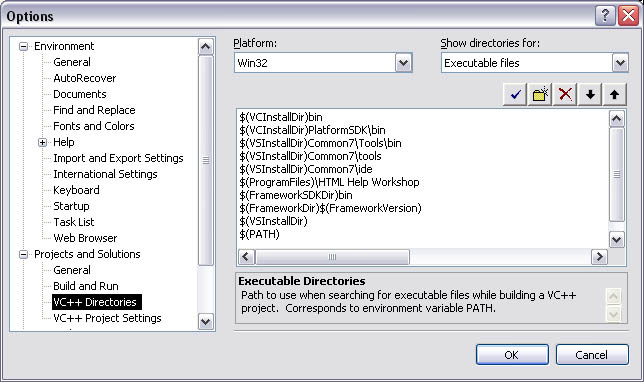Move selected directory down with arrow icon
644x382 pixels.
click(x=590, y=94)
